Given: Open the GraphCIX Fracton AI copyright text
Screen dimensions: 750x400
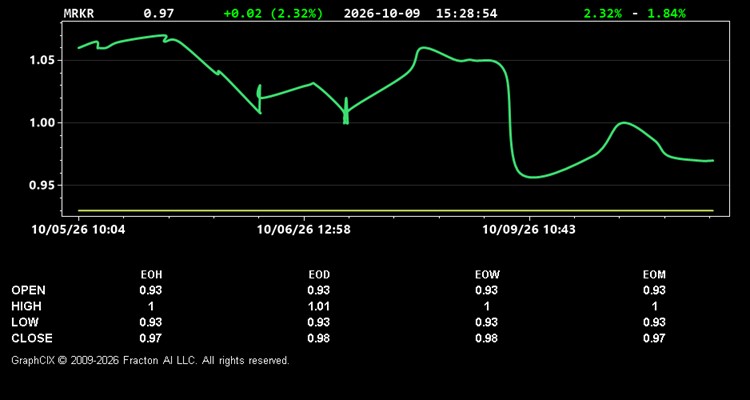Looking at the screenshot, I should [150, 360].
